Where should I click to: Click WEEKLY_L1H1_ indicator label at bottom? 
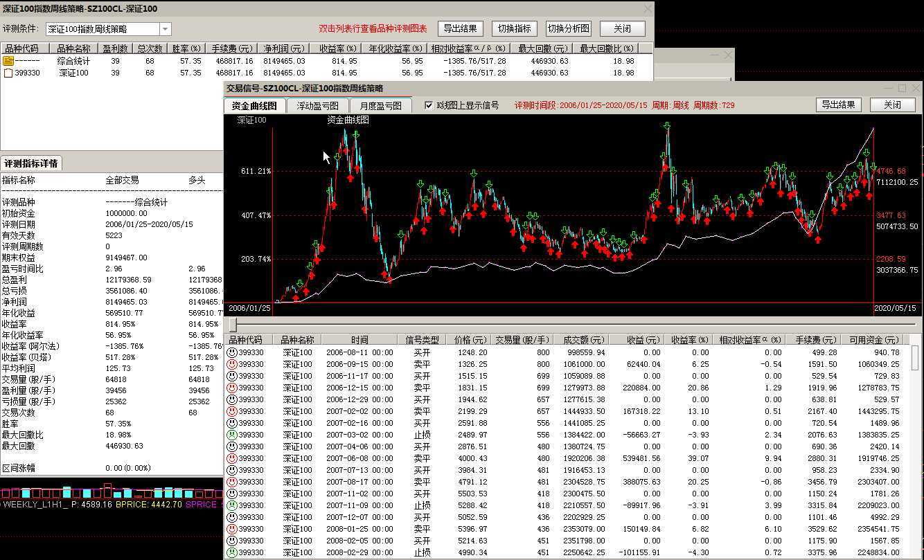coord(35,505)
